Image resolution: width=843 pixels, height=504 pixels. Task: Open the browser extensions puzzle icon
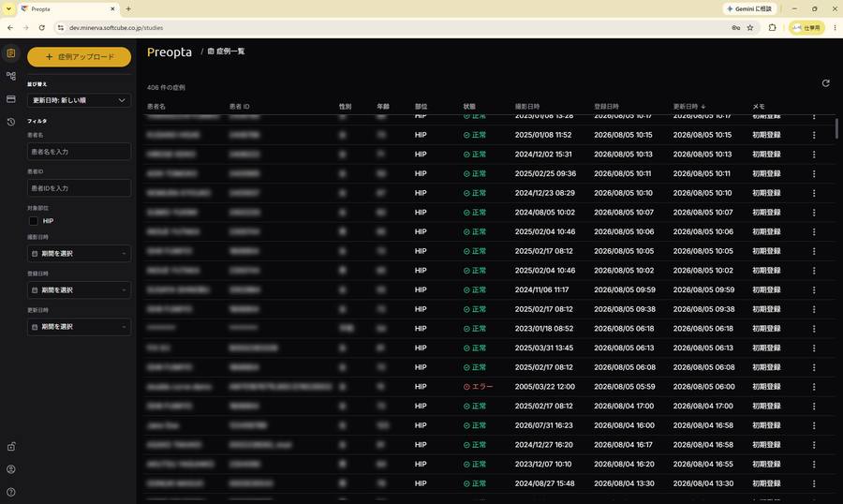tap(772, 27)
